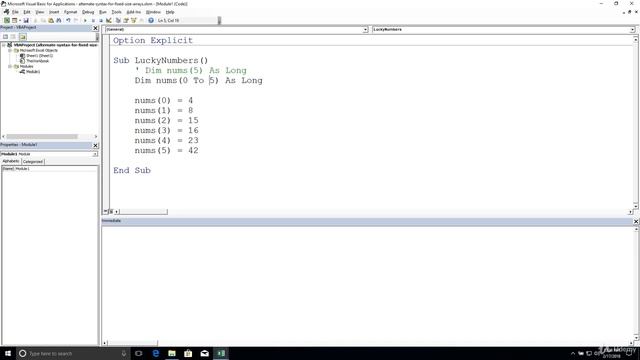The height and width of the screenshot is (360, 640).
Task: Click the taskbar search box
Action: point(73,353)
